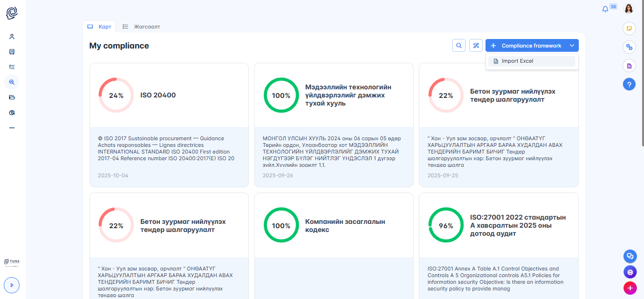This screenshot has width=644, height=299.
Task: Click the app logo in the sidebar
Action: click(12, 13)
